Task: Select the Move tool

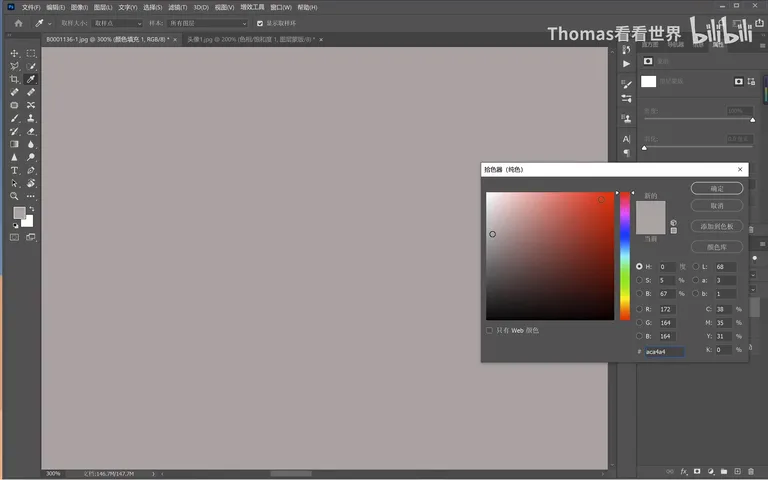Action: pos(14,53)
